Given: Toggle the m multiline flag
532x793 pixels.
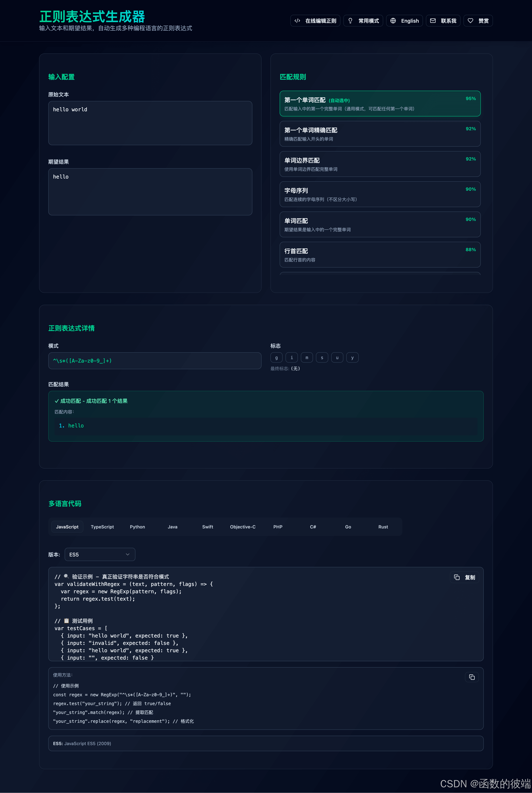Looking at the screenshot, I should coord(307,357).
